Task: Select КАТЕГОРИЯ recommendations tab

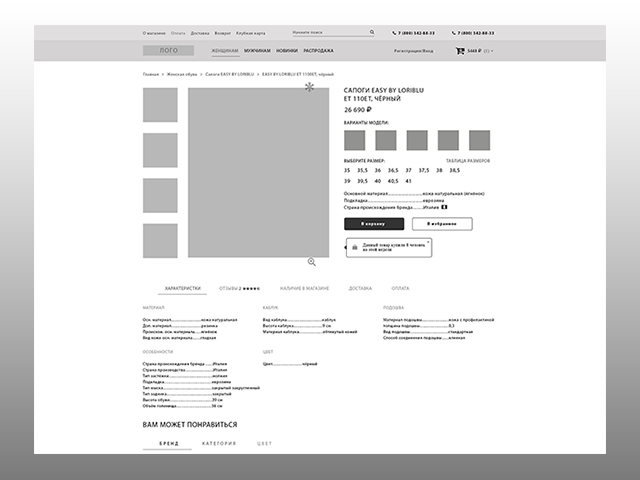Action: (x=219, y=444)
